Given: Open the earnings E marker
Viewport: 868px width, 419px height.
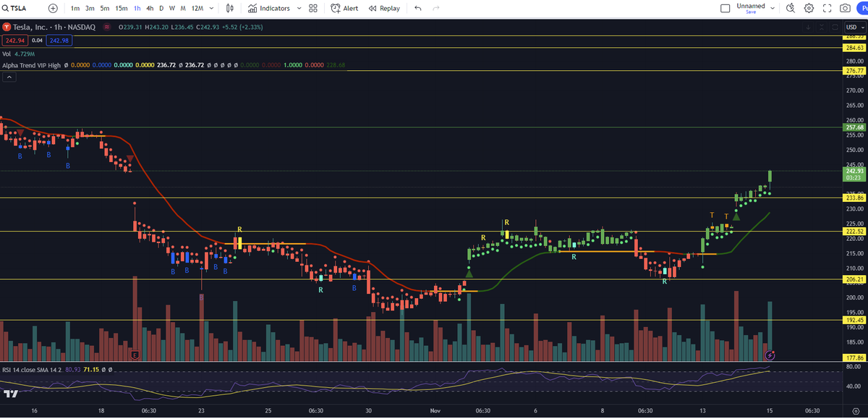Looking at the screenshot, I should (135, 355).
